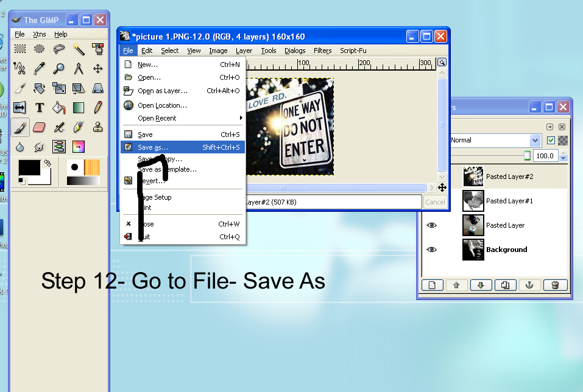
Task: Click the Delete Layer trash button
Action: pos(556,285)
